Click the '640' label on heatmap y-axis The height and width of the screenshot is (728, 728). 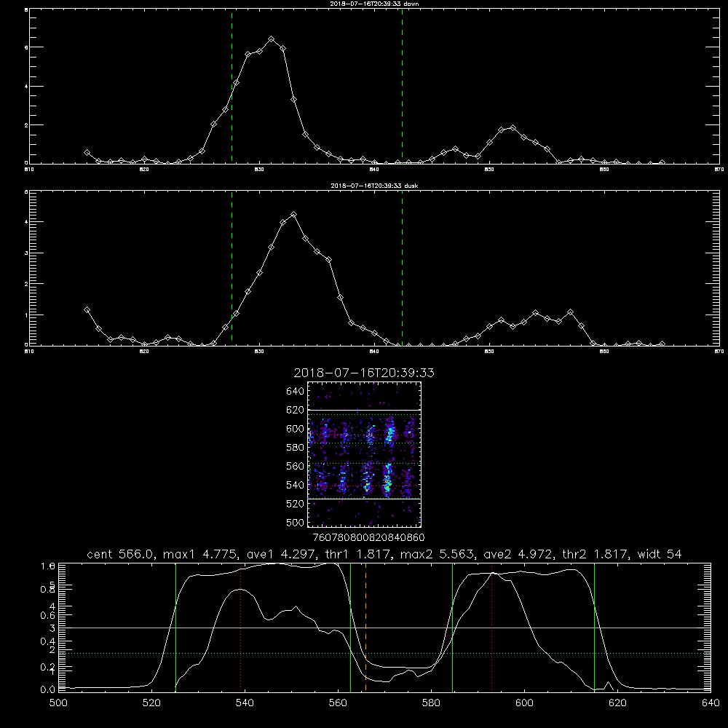pos(296,392)
